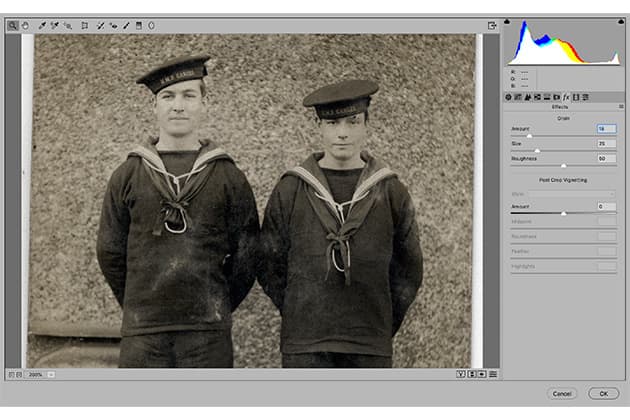Copy current settings to Before icon

[482, 374]
